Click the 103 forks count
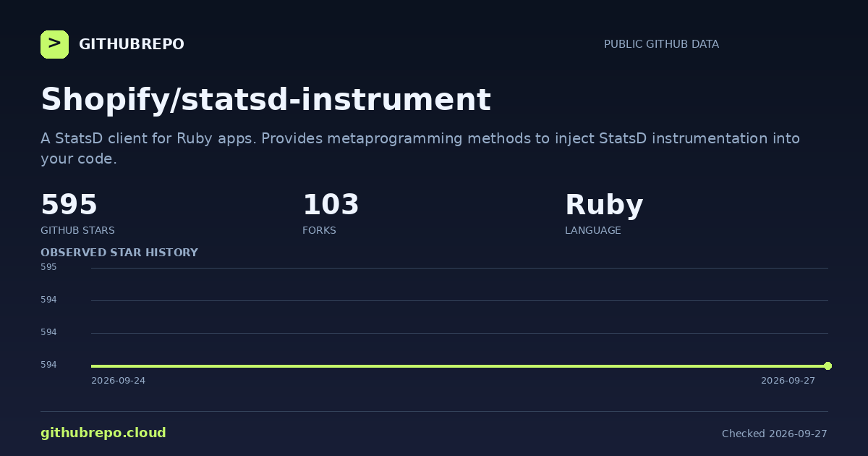The image size is (868, 456). pos(331,205)
